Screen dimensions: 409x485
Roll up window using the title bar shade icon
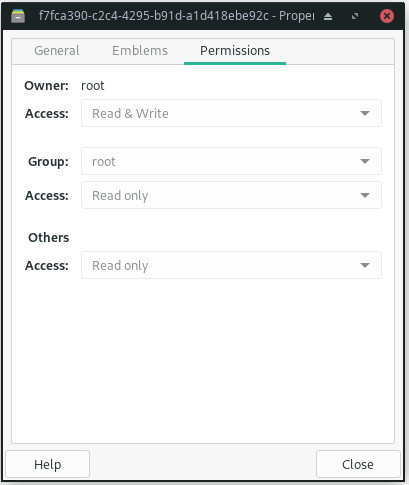click(x=328, y=16)
